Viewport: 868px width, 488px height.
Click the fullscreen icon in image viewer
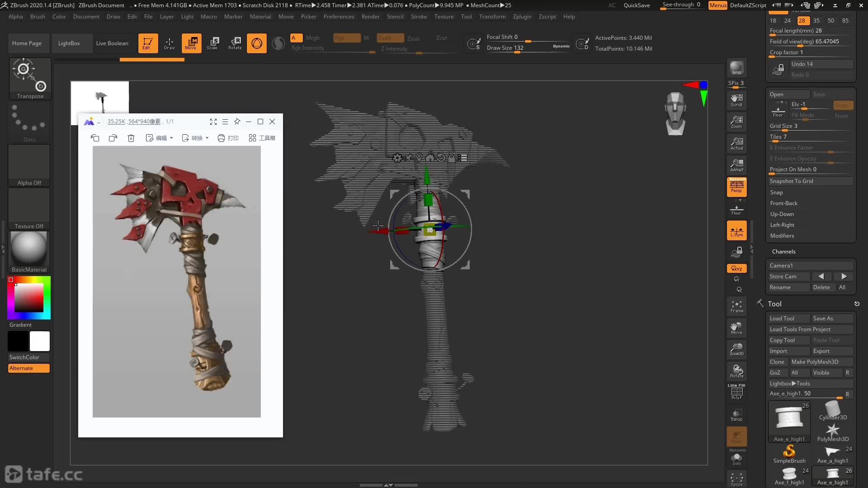[x=213, y=122]
